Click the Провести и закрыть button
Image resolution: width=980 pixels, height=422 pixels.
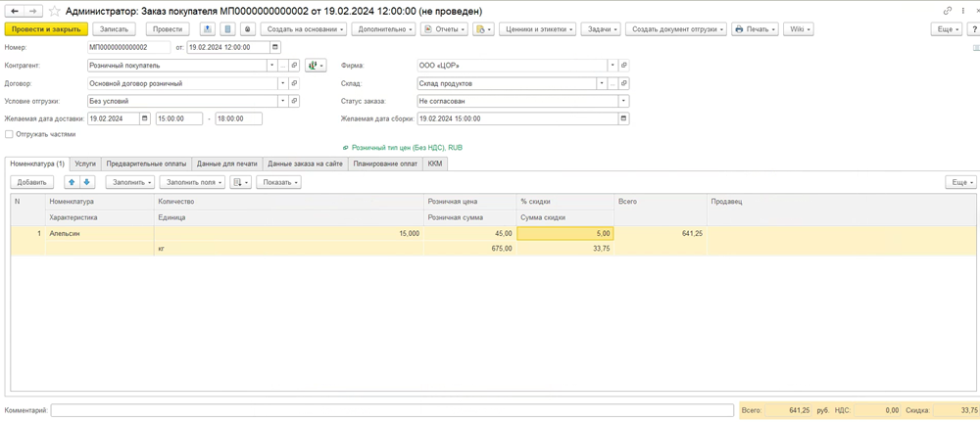(x=46, y=29)
